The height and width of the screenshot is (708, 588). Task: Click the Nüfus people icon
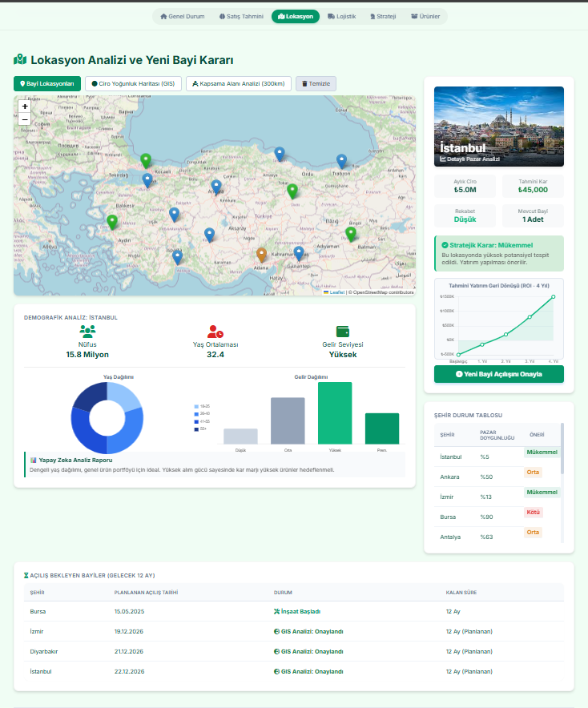[87, 332]
